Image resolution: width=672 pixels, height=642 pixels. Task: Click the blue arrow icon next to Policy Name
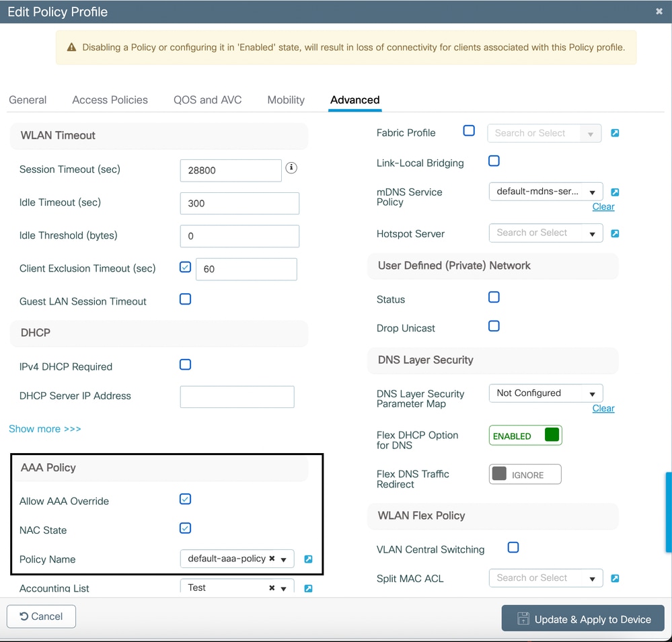(308, 559)
